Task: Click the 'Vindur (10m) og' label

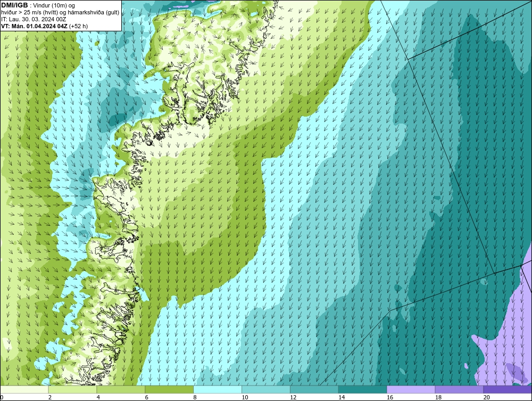Action: pyautogui.click(x=54, y=6)
